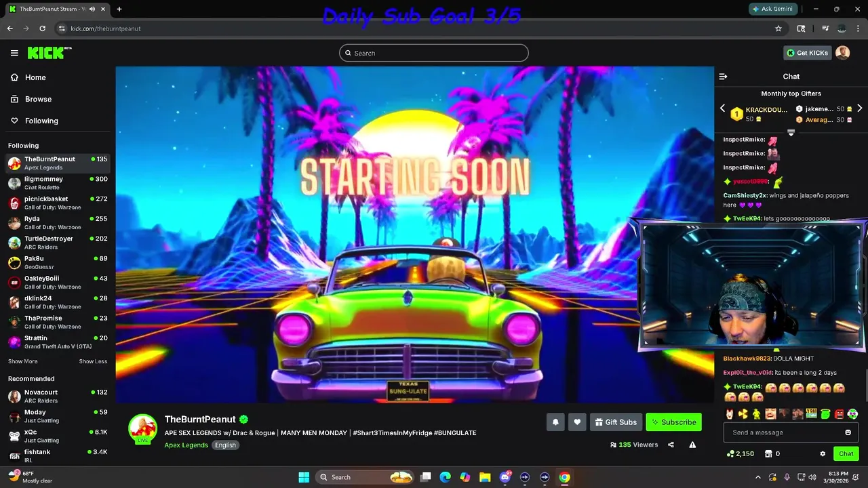Open Chrome media control icon
868x488 pixels.
(x=825, y=28)
